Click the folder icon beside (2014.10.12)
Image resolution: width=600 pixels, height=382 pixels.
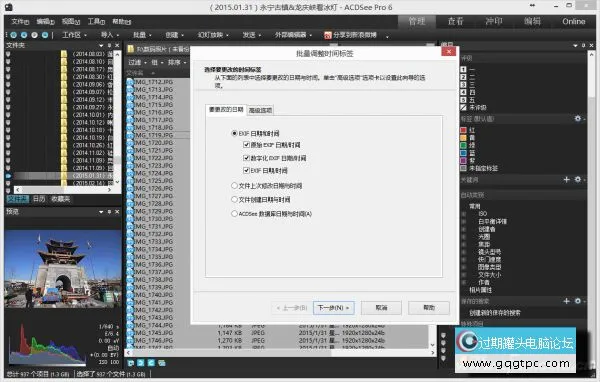(64, 122)
